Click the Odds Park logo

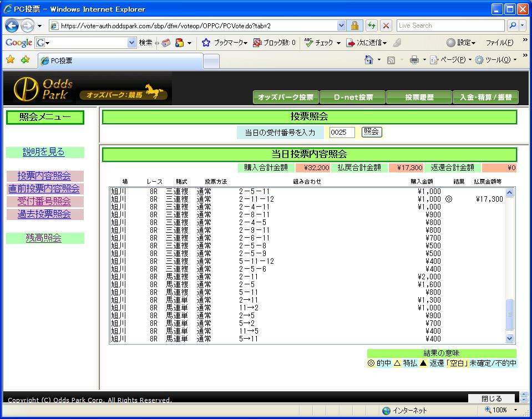43,89
